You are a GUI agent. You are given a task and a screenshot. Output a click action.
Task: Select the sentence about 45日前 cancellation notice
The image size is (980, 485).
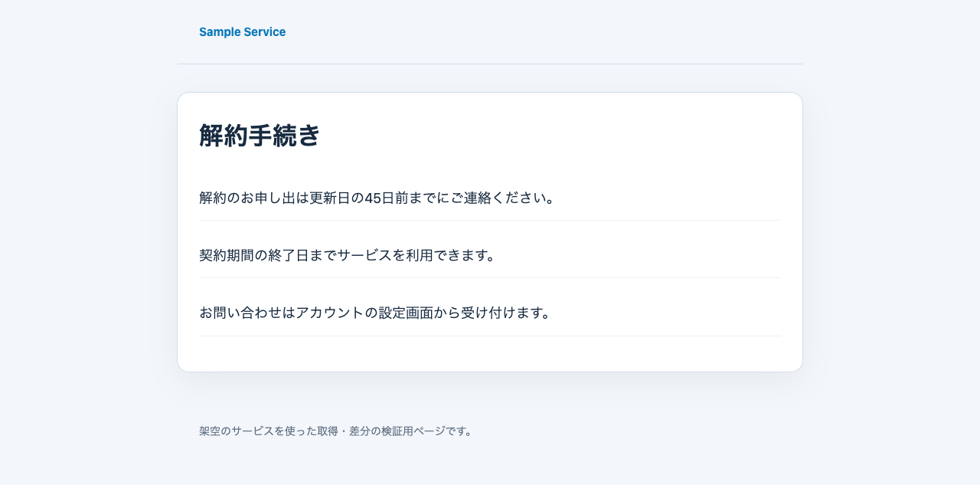click(377, 198)
